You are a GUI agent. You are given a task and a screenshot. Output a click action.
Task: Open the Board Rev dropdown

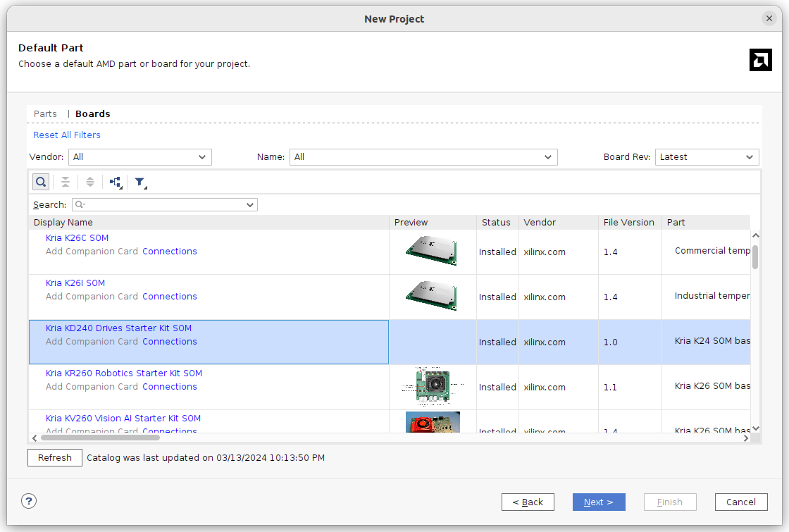click(707, 157)
